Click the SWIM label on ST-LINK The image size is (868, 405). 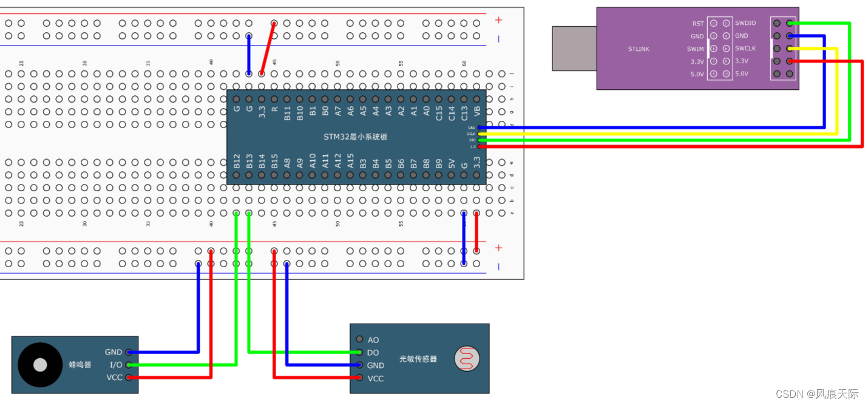pos(696,49)
